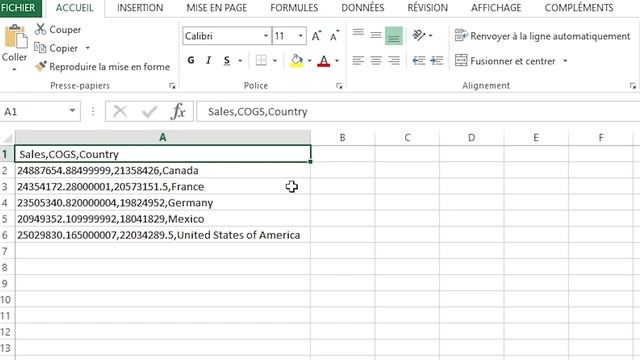Align text left horizontally
640x360 pixels.
(358, 60)
